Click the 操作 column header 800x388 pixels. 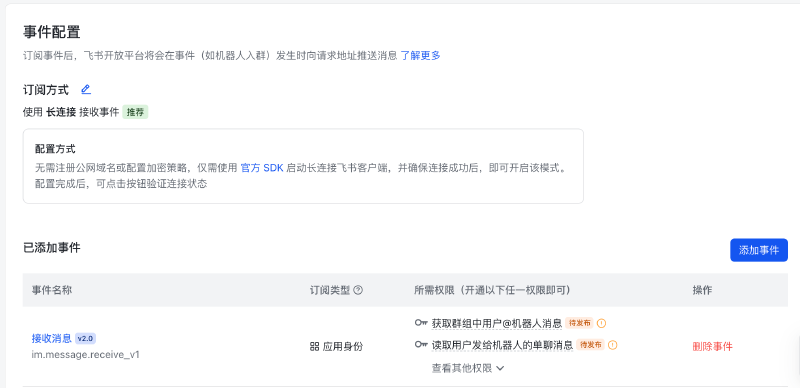(x=702, y=290)
